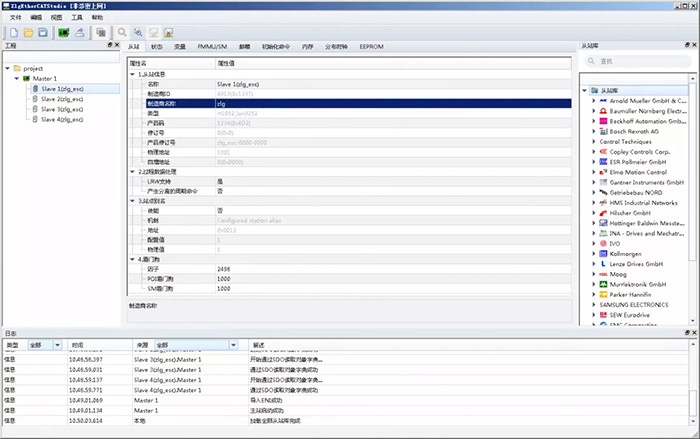Click the Slave 3(zlg_esc) device icon

35,109
